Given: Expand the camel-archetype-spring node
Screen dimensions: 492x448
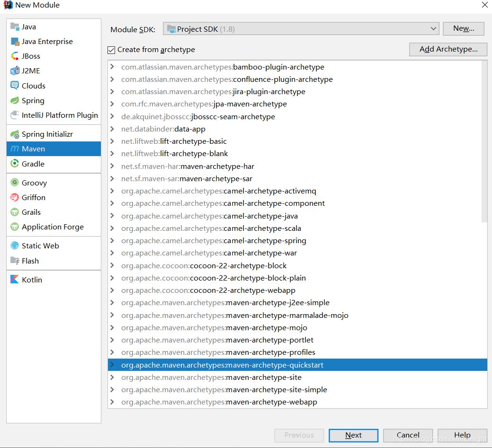Looking at the screenshot, I should click(112, 240).
